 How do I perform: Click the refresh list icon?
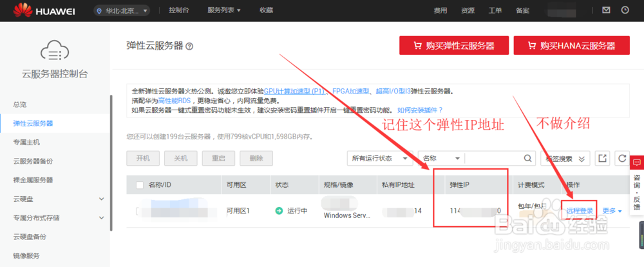[x=622, y=159]
